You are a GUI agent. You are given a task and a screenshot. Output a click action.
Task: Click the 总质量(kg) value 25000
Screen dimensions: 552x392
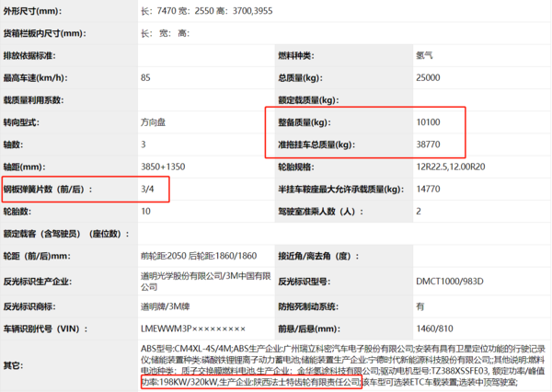[430, 77]
